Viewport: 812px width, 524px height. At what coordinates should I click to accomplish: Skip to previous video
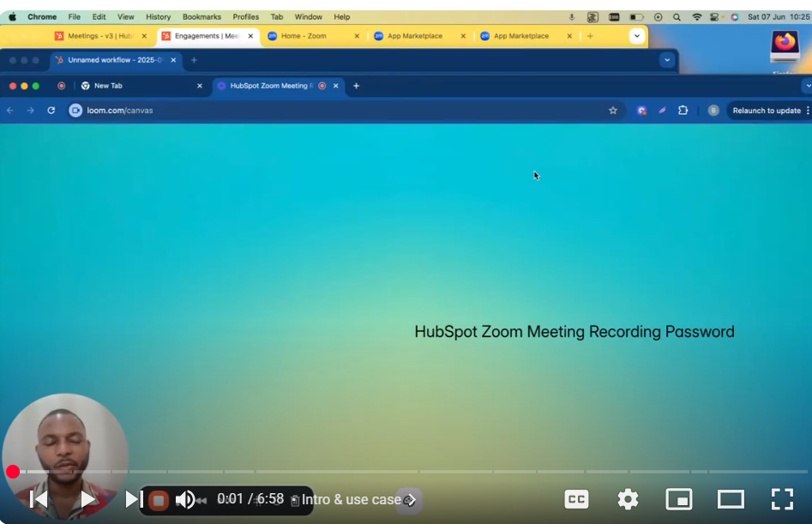pos(39,499)
